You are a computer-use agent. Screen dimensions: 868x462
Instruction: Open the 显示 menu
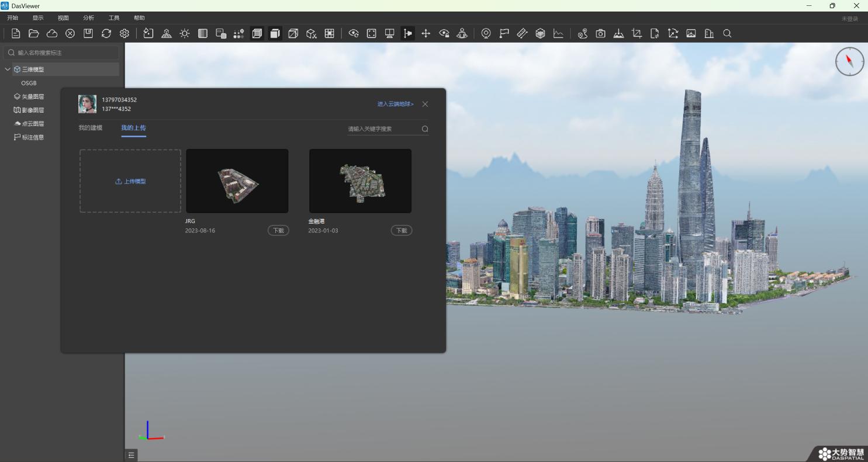38,18
